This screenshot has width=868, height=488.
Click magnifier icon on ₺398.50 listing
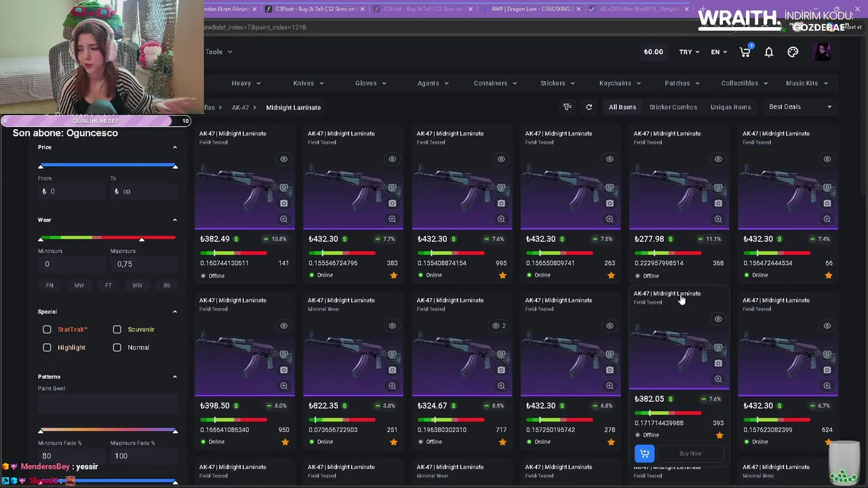283,386
